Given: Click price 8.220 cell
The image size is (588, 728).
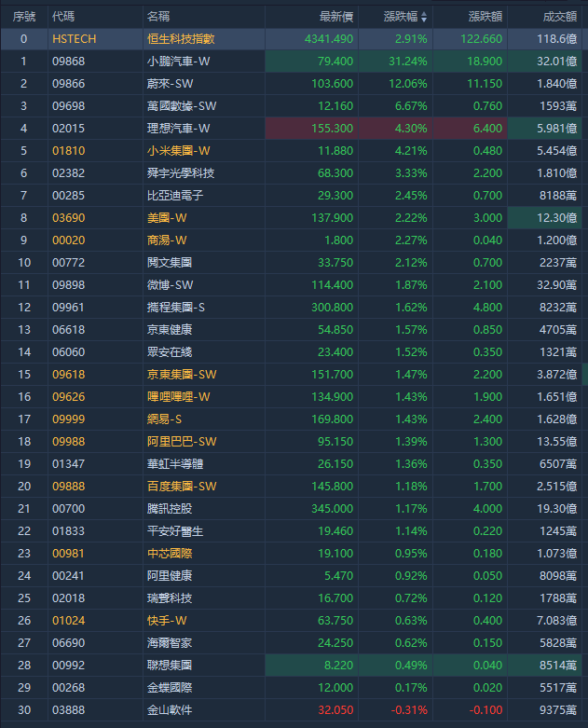Looking at the screenshot, I should pyautogui.click(x=311, y=665).
